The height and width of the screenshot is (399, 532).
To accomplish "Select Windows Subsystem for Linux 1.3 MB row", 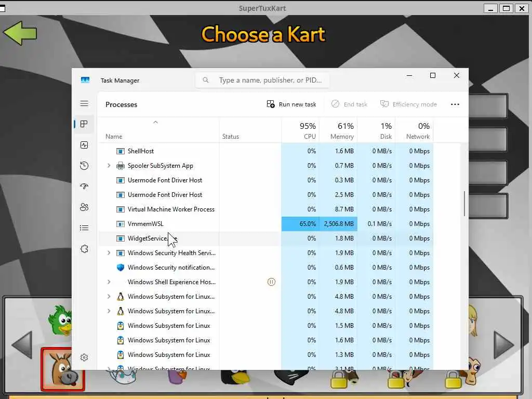I will click(265, 355).
